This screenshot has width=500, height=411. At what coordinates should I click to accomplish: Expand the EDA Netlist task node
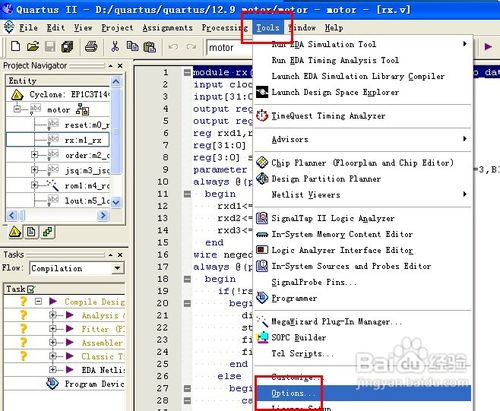pos(53,369)
